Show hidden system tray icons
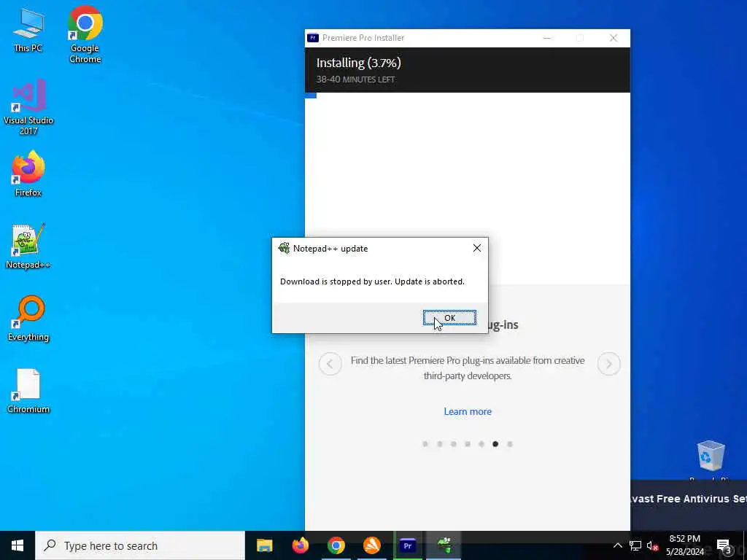Image resolution: width=747 pixels, height=560 pixels. (617, 545)
